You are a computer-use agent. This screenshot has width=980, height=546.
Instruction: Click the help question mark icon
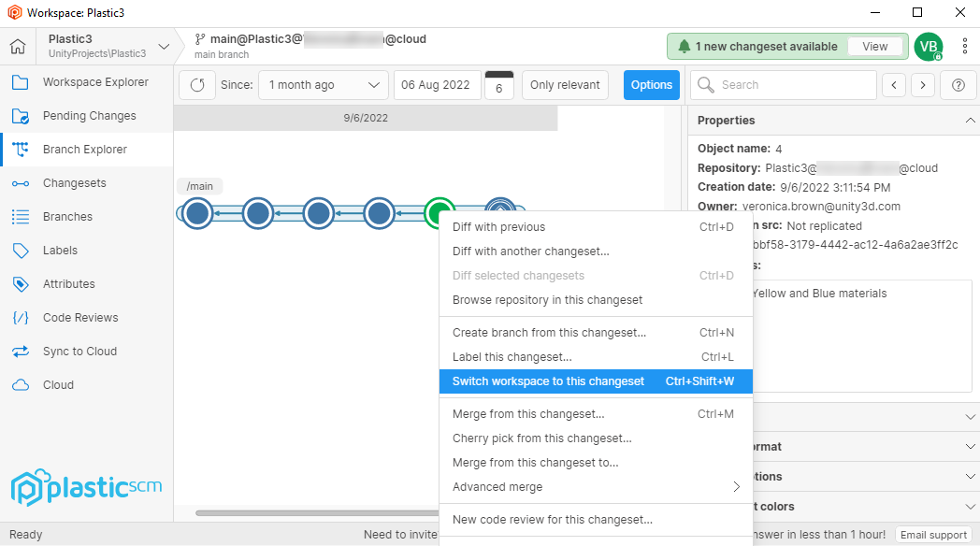click(958, 85)
